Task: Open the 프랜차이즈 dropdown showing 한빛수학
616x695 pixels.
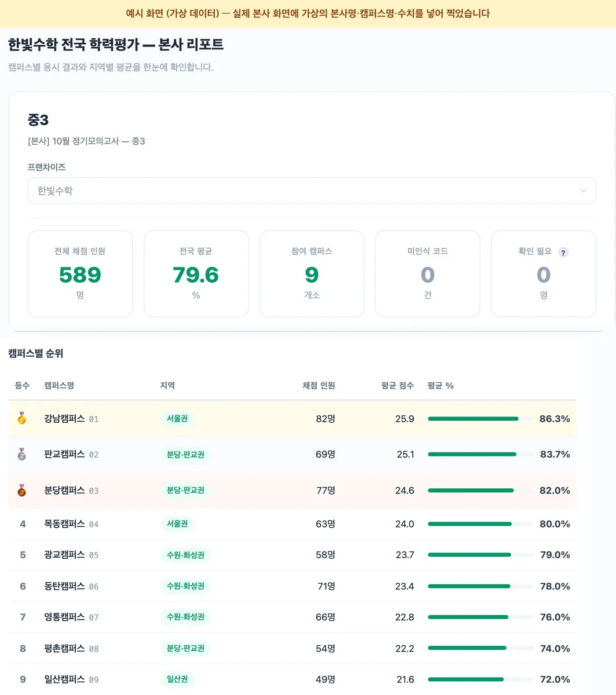Action: tap(312, 191)
